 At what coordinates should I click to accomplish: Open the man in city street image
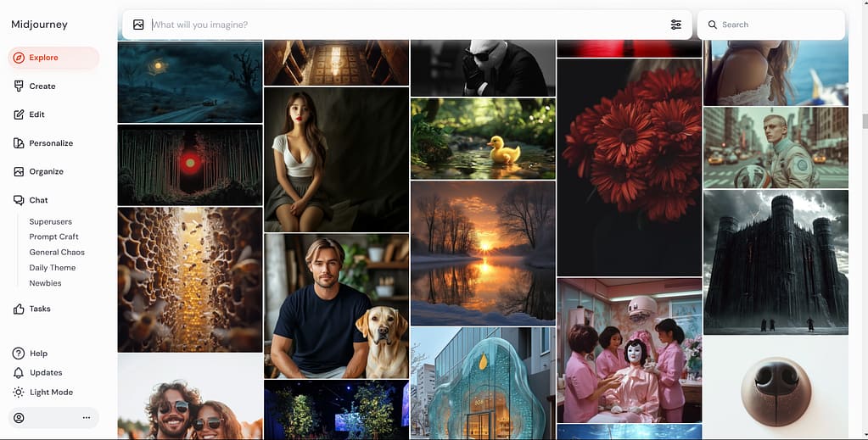click(776, 148)
